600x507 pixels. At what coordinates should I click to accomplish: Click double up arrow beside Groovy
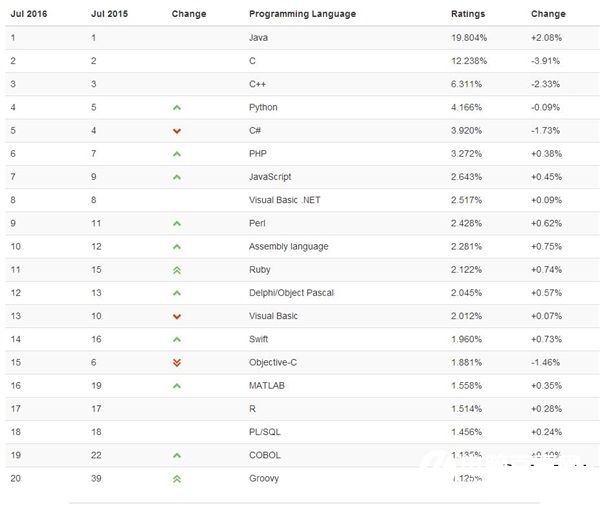176,479
